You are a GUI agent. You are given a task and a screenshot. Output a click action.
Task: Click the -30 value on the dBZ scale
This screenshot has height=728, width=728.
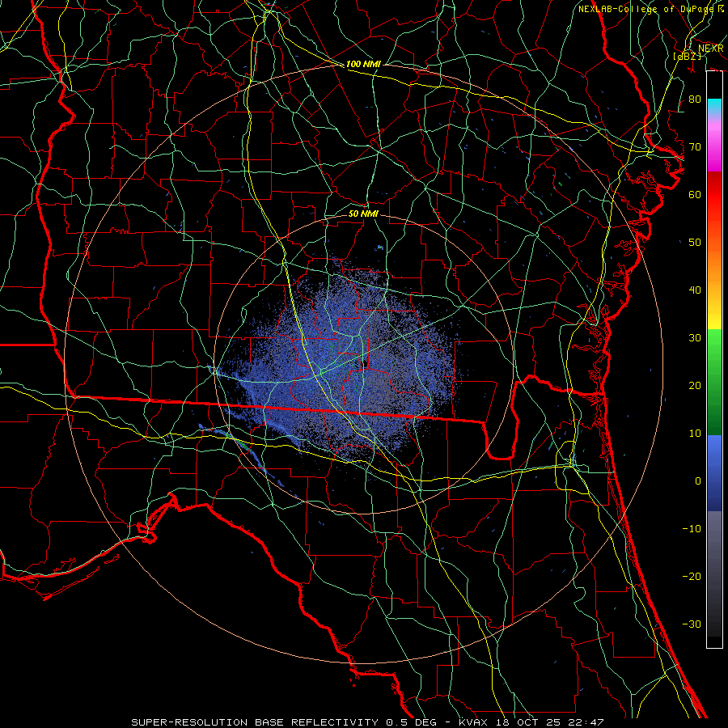coord(692,624)
